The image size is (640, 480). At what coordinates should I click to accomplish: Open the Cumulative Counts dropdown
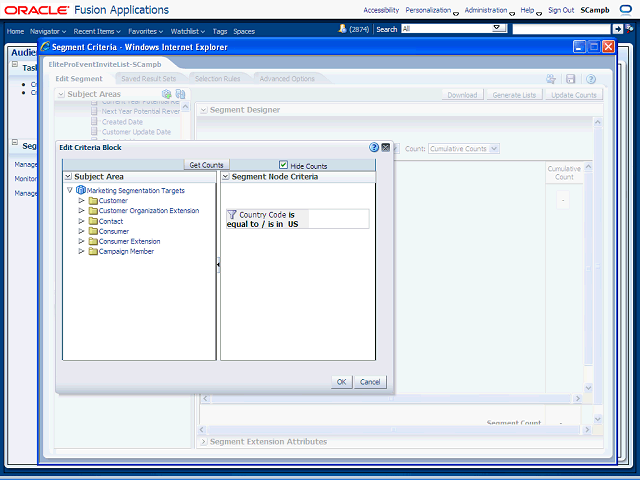(494, 149)
